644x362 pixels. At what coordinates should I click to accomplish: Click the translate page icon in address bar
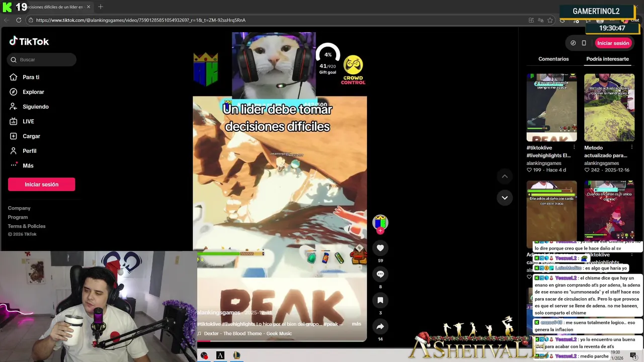[540, 20]
